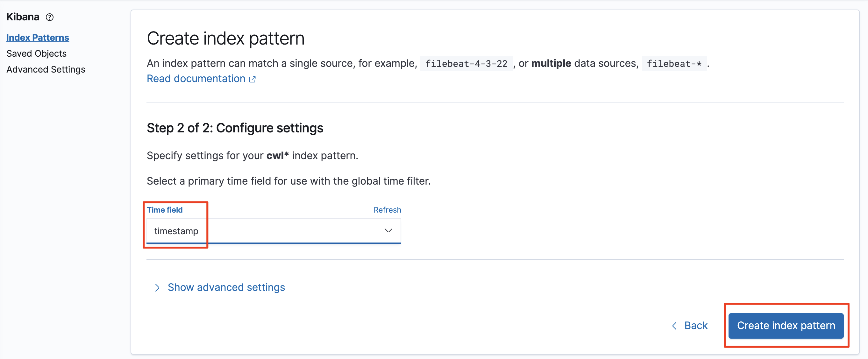Click the filebeat-* example code text
This screenshot has width=868, height=359.
coord(674,64)
